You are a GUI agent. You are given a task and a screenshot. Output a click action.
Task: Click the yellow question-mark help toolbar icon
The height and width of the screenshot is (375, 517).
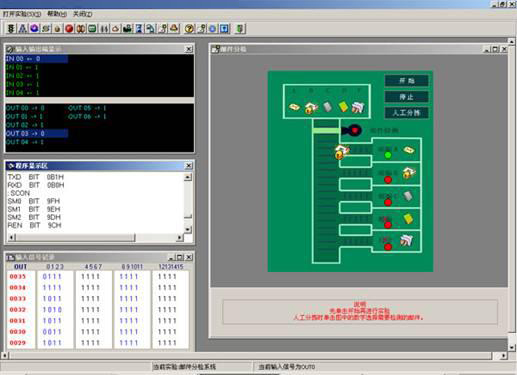tap(189, 29)
